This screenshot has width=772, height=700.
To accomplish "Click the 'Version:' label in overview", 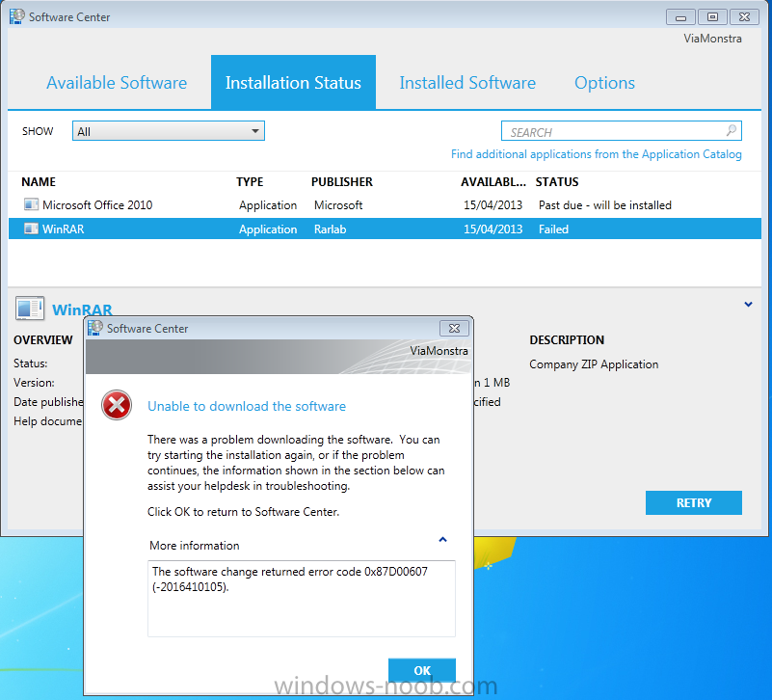I will (34, 383).
